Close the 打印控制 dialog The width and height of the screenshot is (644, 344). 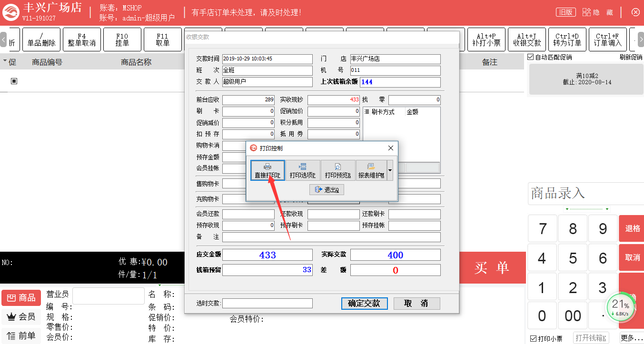point(391,148)
